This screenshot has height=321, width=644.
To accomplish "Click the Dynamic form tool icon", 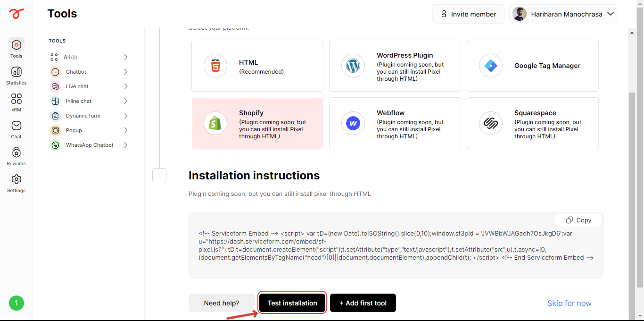I will (x=56, y=116).
